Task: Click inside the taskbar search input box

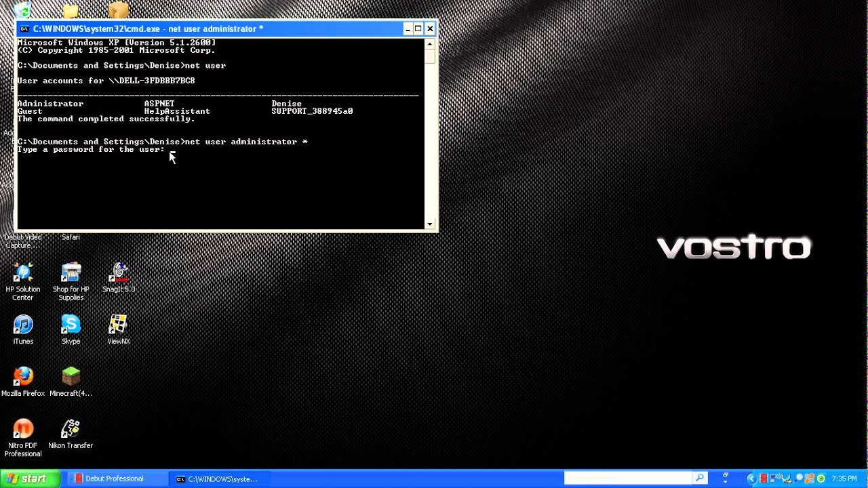Action: 629,479
